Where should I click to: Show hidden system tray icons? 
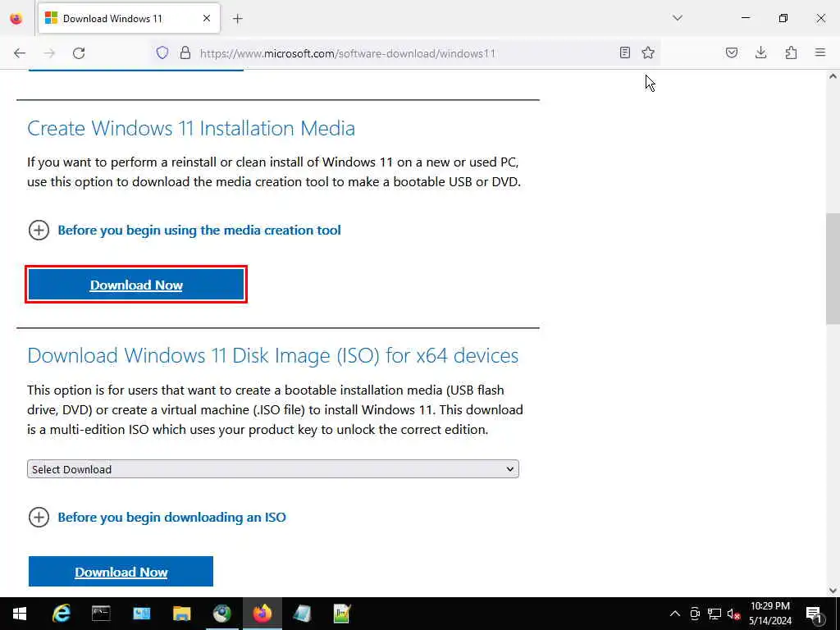675,614
